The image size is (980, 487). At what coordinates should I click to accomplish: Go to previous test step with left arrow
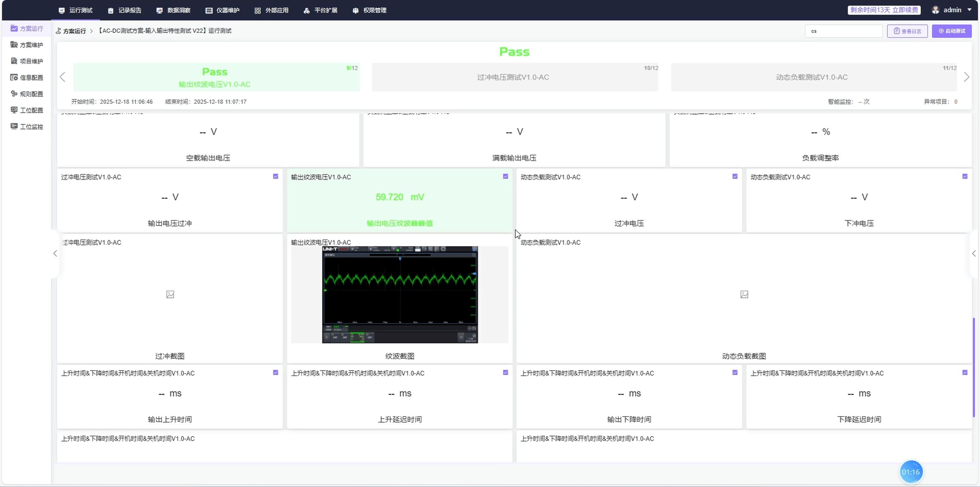click(x=63, y=77)
